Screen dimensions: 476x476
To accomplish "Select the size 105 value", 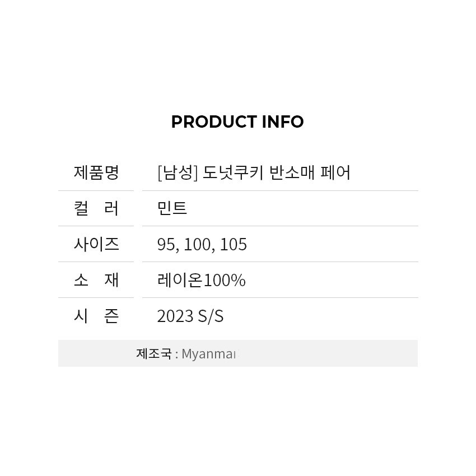I will (233, 245).
